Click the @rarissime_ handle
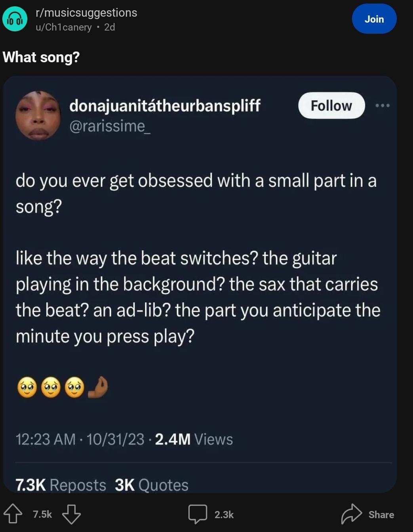Image resolution: width=413 pixels, height=532 pixels. pos(110,126)
